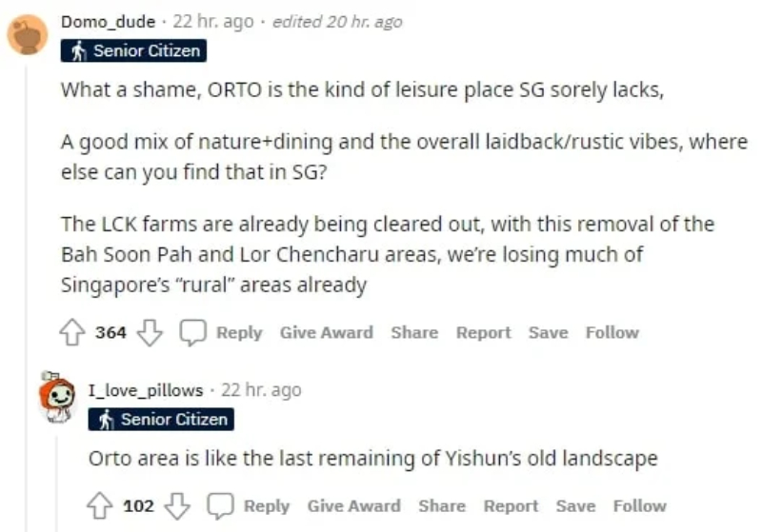Save Domo_dude's comment
762x532 pixels.
tap(548, 333)
